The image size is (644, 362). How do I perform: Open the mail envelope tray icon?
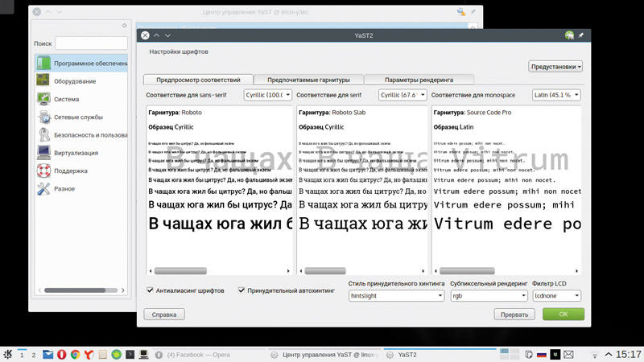(x=568, y=354)
